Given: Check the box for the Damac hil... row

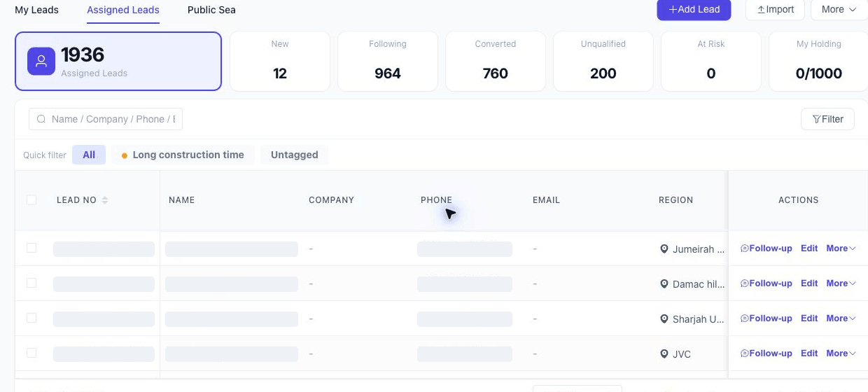Looking at the screenshot, I should coord(31,283).
